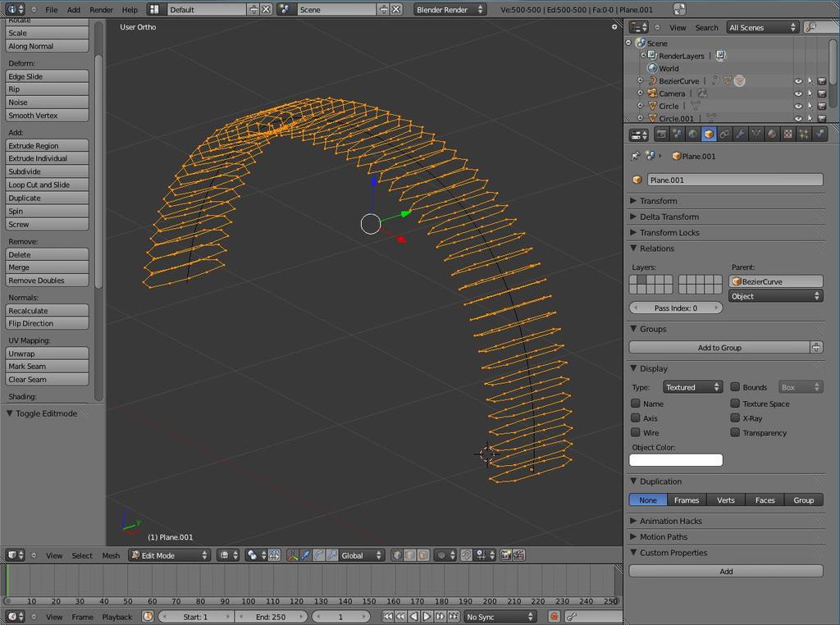Choose vertex select mode icon
Screen dimensions: 840x625
(397, 555)
